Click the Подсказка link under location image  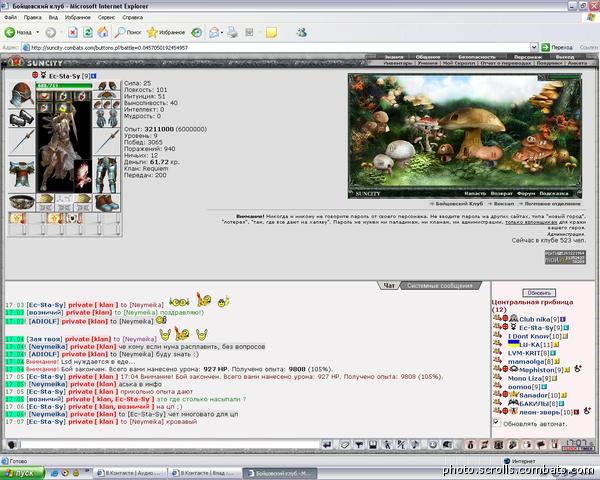click(x=554, y=193)
